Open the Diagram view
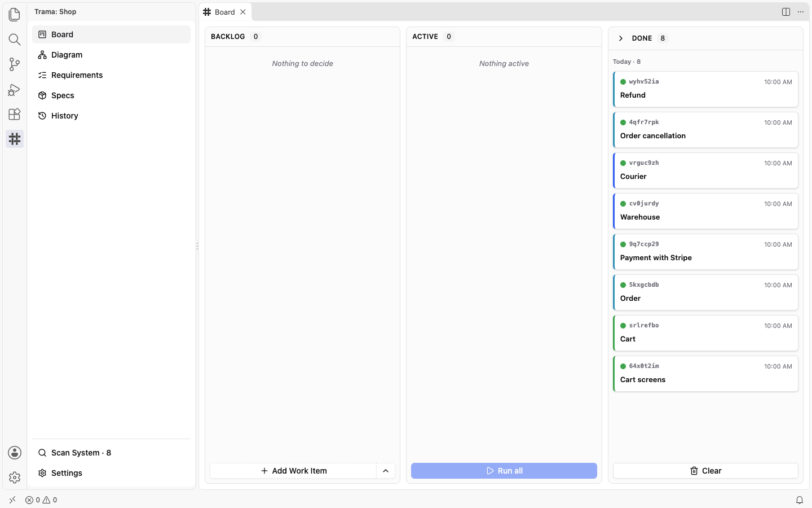812x508 pixels. (x=111, y=55)
